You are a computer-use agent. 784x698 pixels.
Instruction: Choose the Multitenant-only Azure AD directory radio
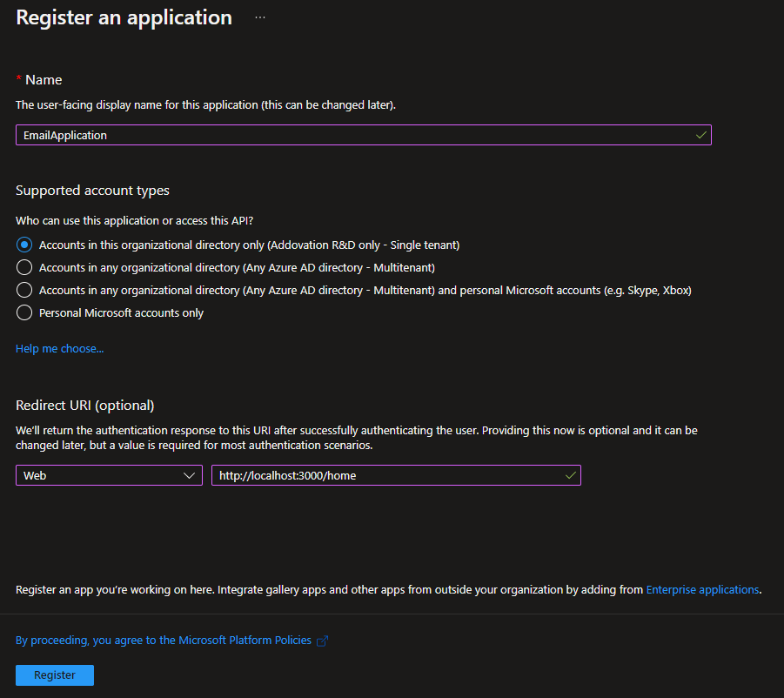(24, 267)
